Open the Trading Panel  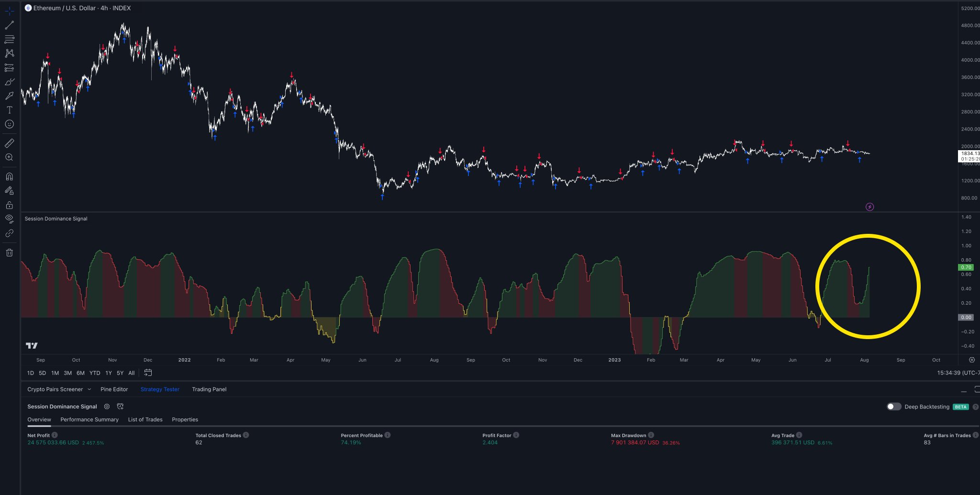(209, 389)
